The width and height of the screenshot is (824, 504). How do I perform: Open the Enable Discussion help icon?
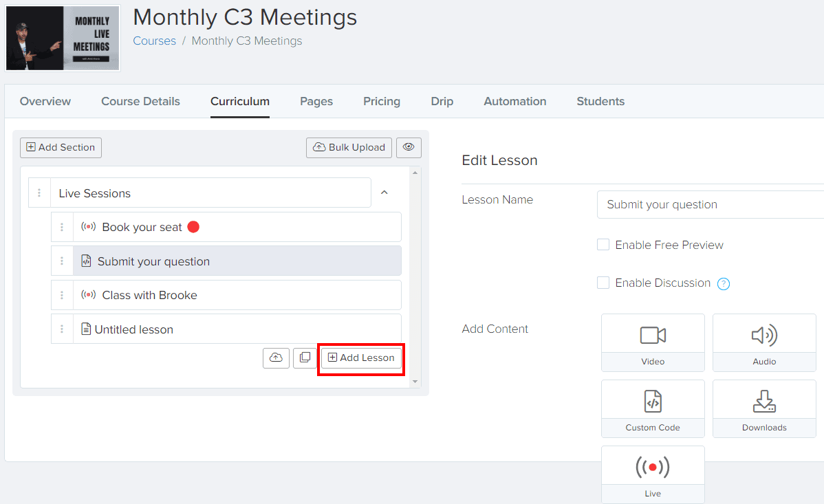coord(724,283)
